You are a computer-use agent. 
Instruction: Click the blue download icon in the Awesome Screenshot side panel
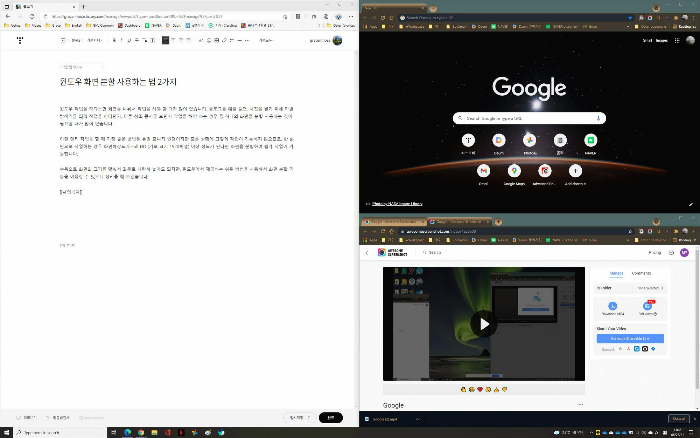[612, 306]
